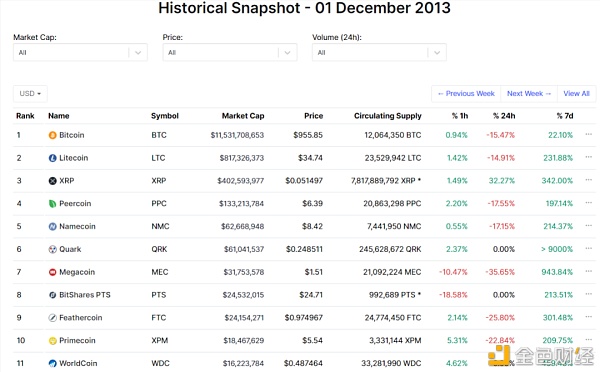Click the Primecoin yellow icon
This screenshot has height=372, width=600.
[x=52, y=341]
